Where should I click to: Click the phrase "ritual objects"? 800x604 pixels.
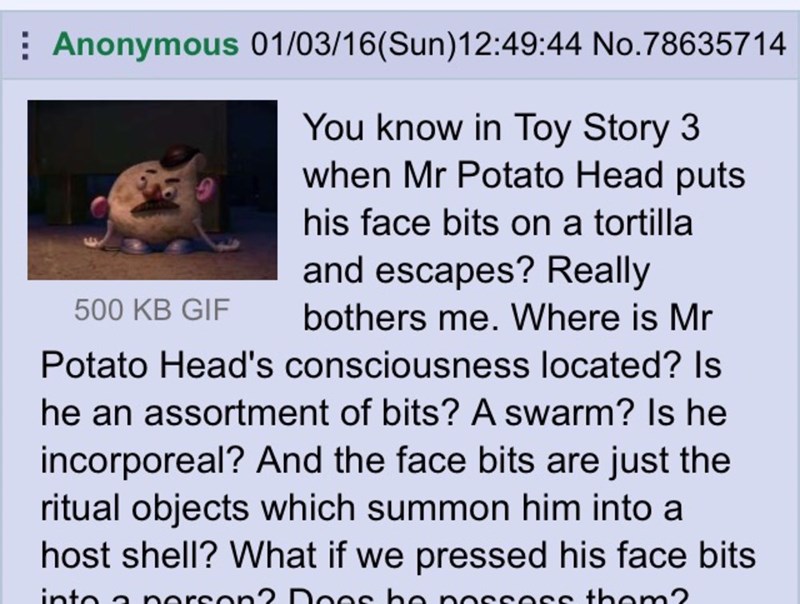pos(147,509)
